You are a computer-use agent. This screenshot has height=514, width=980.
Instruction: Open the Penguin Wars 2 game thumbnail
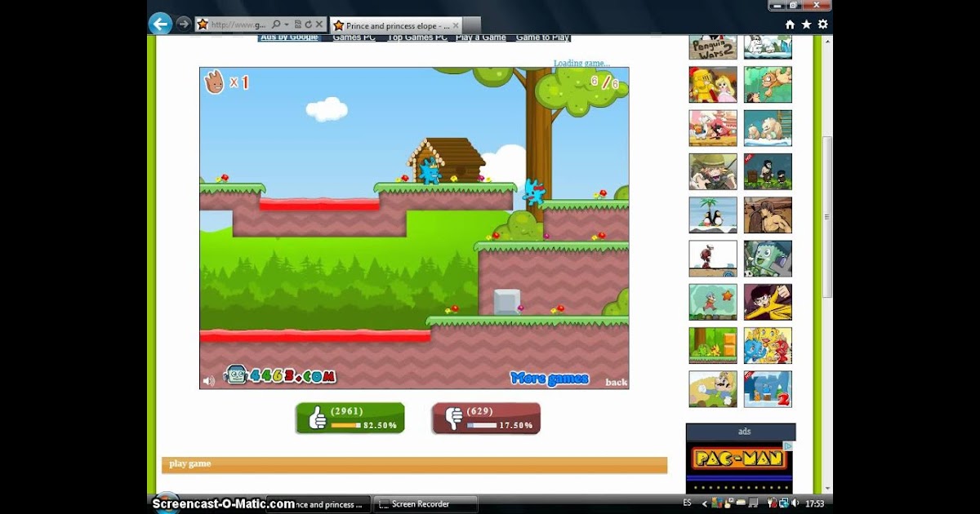713,47
